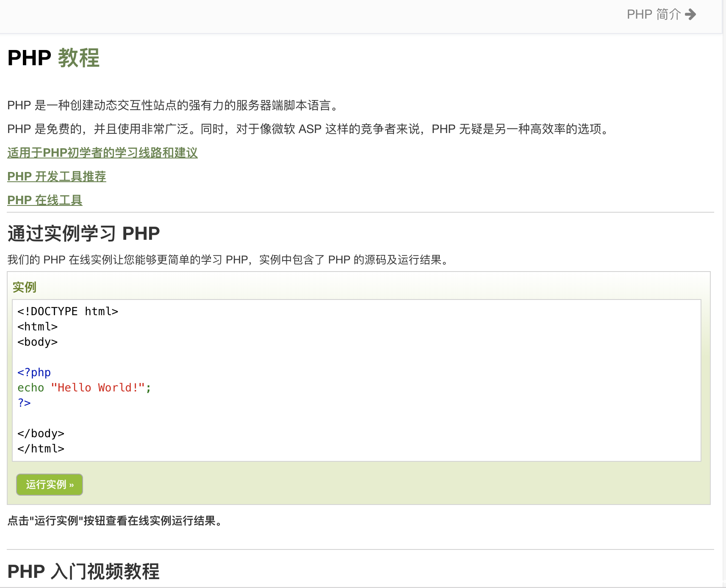Click the red "Hello World!" string
This screenshot has width=726, height=588.
pyautogui.click(x=98, y=388)
